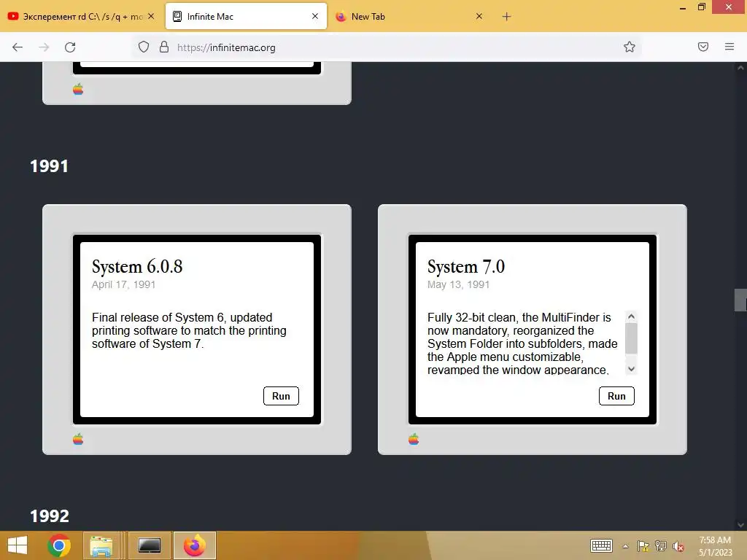The height and width of the screenshot is (560, 747).
Task: Switch to the New Tab tab
Action: (410, 16)
